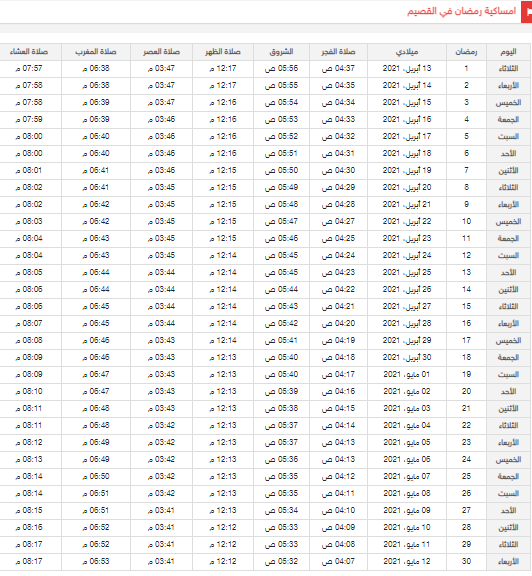532x576 pixels.
Task: Select Ramadan day number 27 cell
Action: pos(466,510)
